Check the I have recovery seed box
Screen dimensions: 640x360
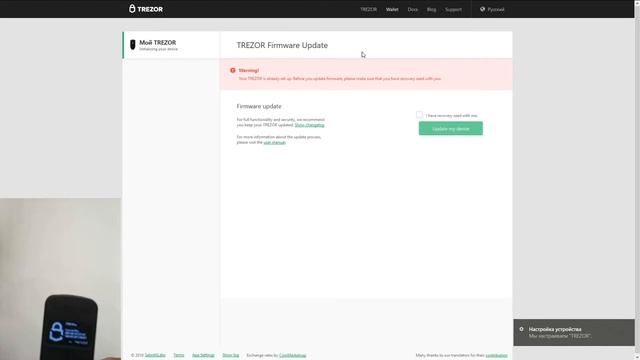tap(419, 115)
